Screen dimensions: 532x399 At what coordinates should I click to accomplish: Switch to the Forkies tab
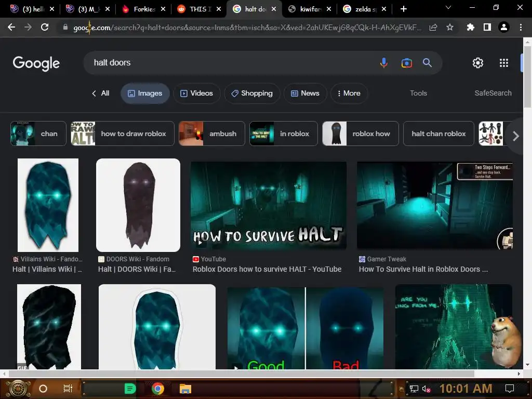tap(143, 9)
